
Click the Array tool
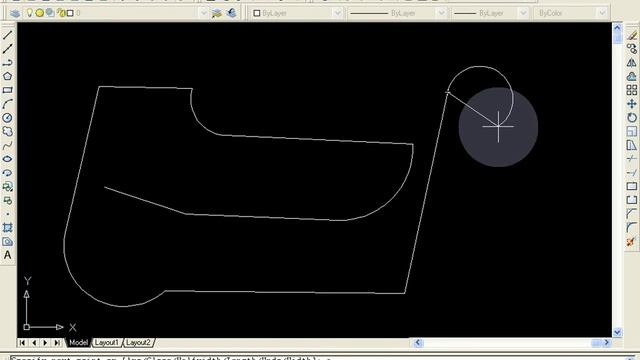(x=632, y=90)
